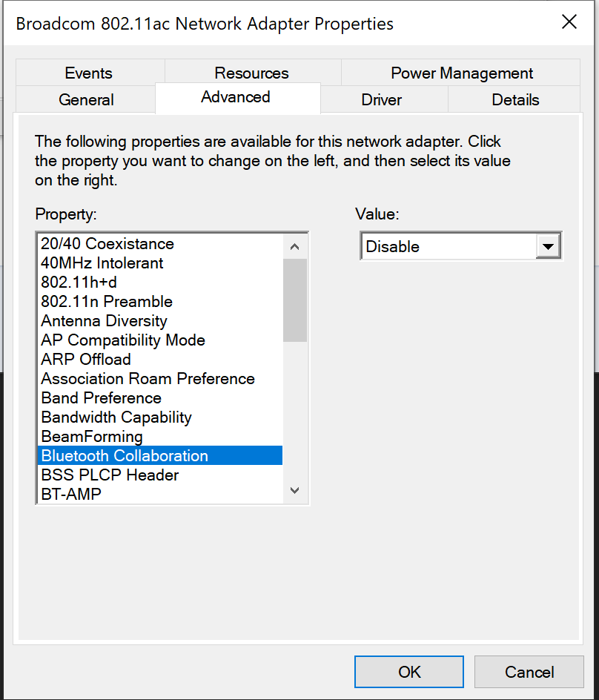Open the Resources tab

click(x=251, y=73)
